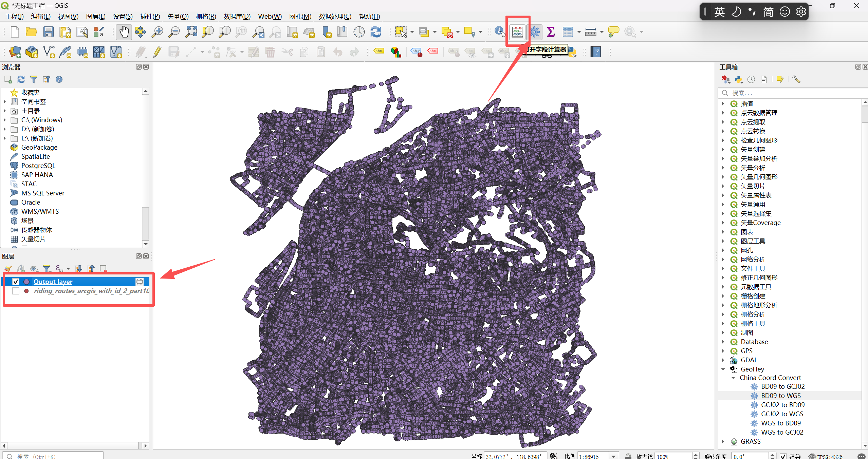Select the Pan Map hand tool
The height and width of the screenshot is (459, 868).
pyautogui.click(x=124, y=32)
